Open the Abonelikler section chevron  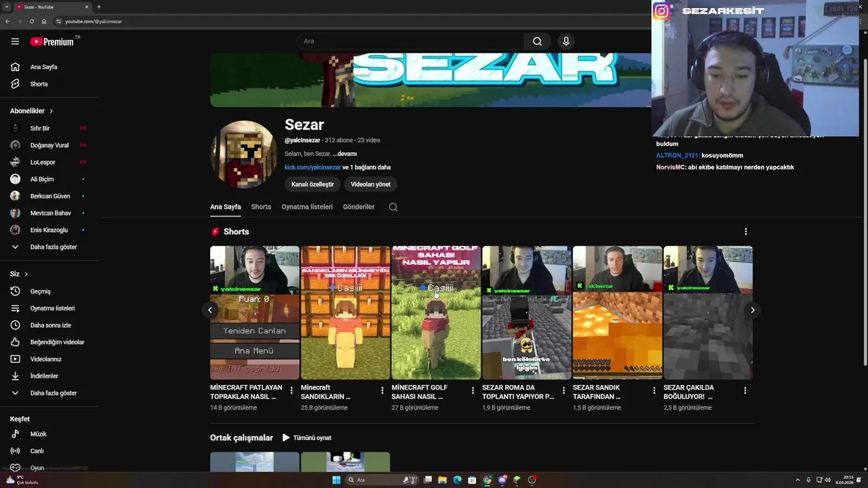pyautogui.click(x=51, y=111)
